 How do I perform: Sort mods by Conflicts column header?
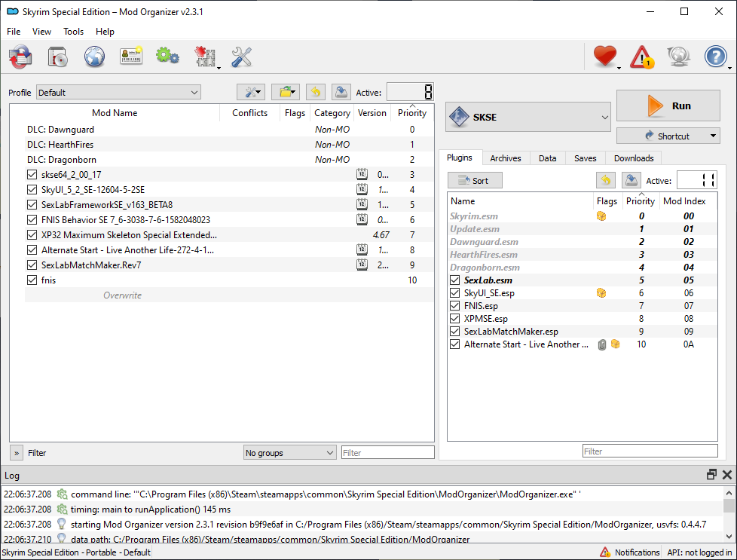(x=249, y=113)
